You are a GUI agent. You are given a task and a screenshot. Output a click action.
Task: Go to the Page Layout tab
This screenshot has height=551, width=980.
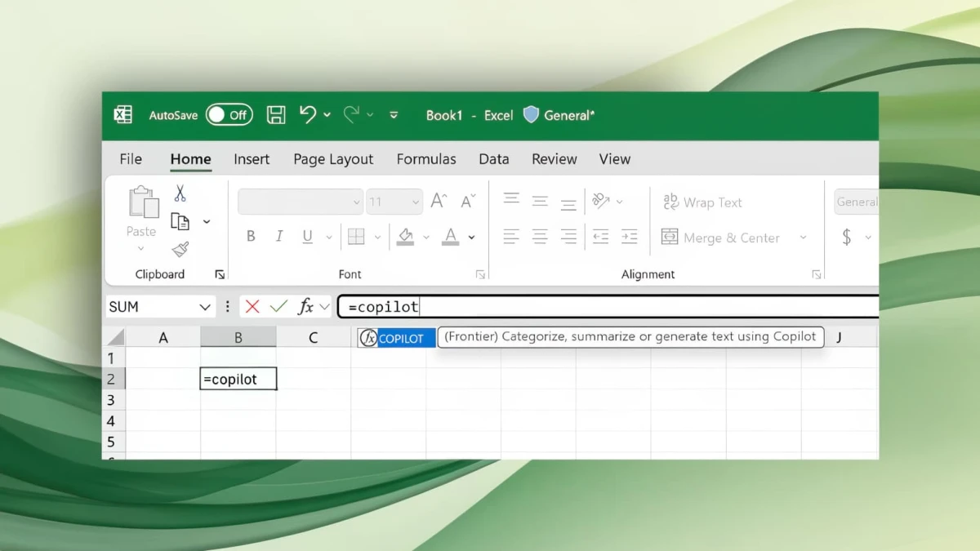(x=333, y=159)
